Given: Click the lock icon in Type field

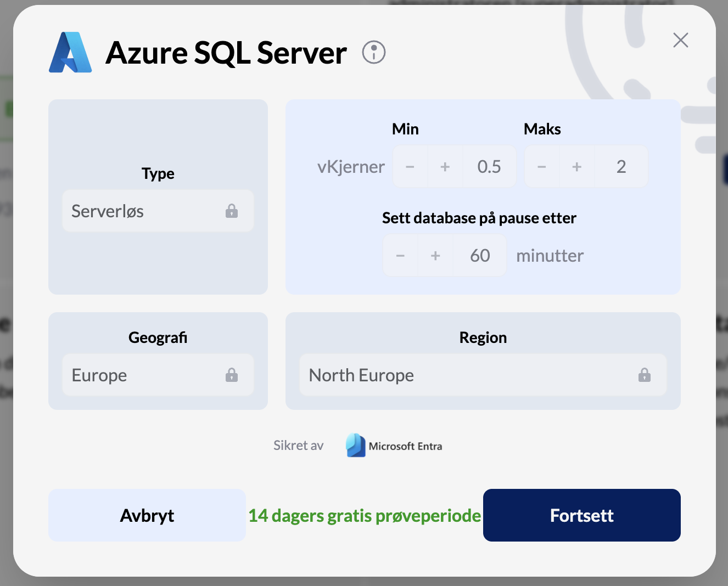Looking at the screenshot, I should click(x=232, y=211).
